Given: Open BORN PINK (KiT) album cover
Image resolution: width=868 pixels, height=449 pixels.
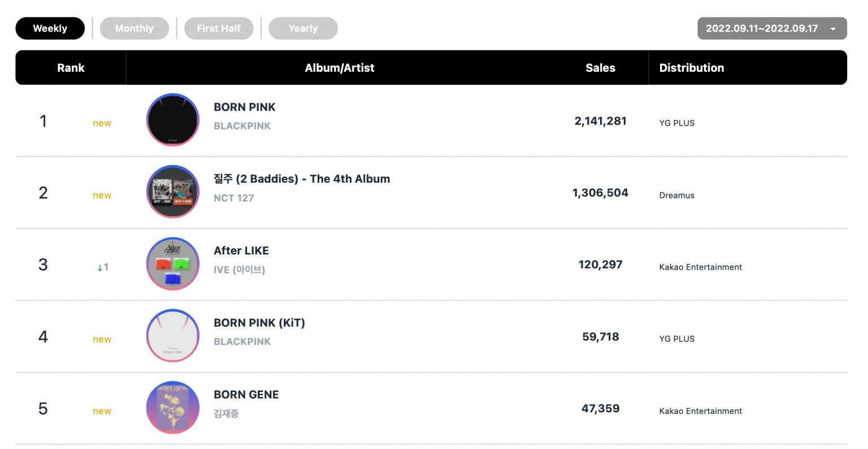Looking at the screenshot, I should click(x=173, y=335).
